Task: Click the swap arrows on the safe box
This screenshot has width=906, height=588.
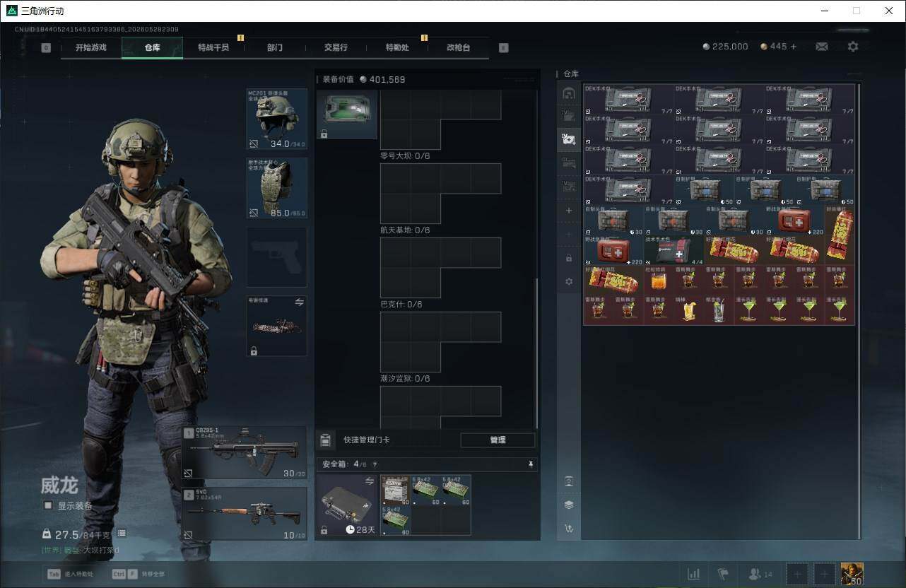Action: pyautogui.click(x=370, y=481)
